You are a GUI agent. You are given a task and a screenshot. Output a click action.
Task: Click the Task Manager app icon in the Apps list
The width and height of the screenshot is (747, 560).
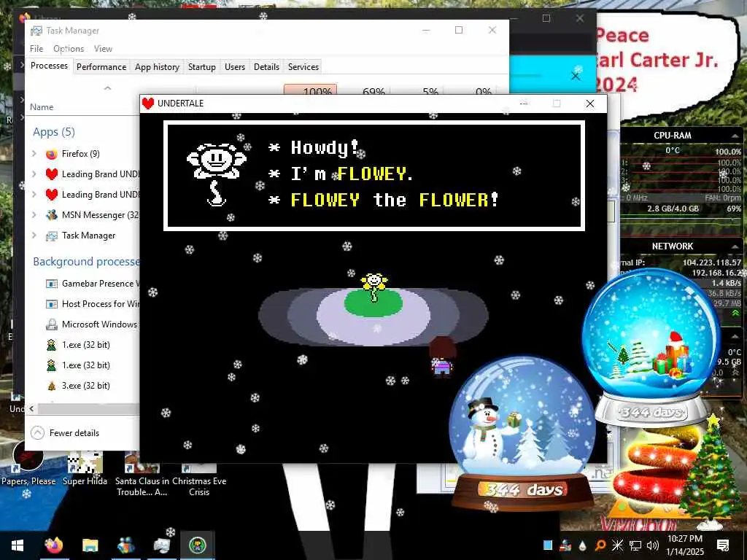click(52, 236)
